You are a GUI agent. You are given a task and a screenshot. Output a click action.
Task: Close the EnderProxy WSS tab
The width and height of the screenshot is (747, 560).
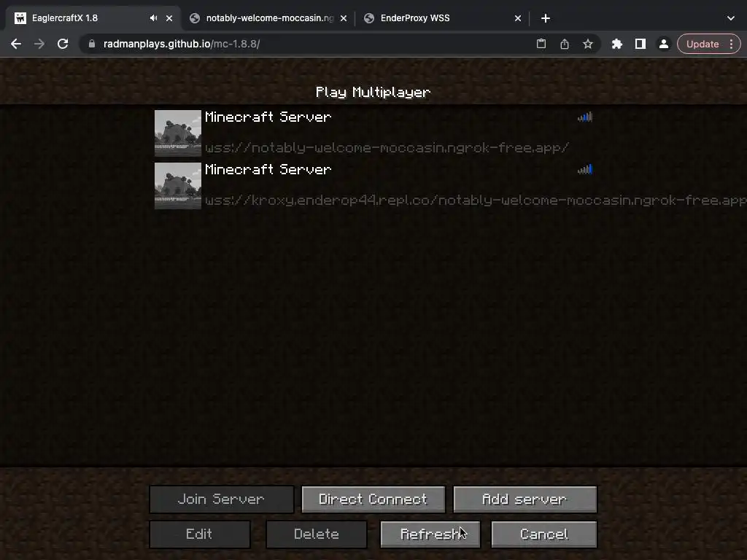coord(518,18)
